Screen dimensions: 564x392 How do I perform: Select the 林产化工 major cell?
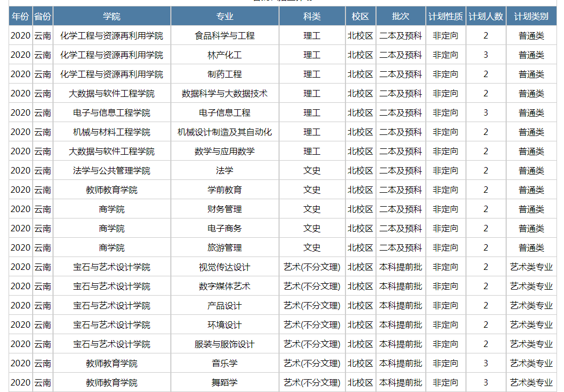(x=224, y=55)
